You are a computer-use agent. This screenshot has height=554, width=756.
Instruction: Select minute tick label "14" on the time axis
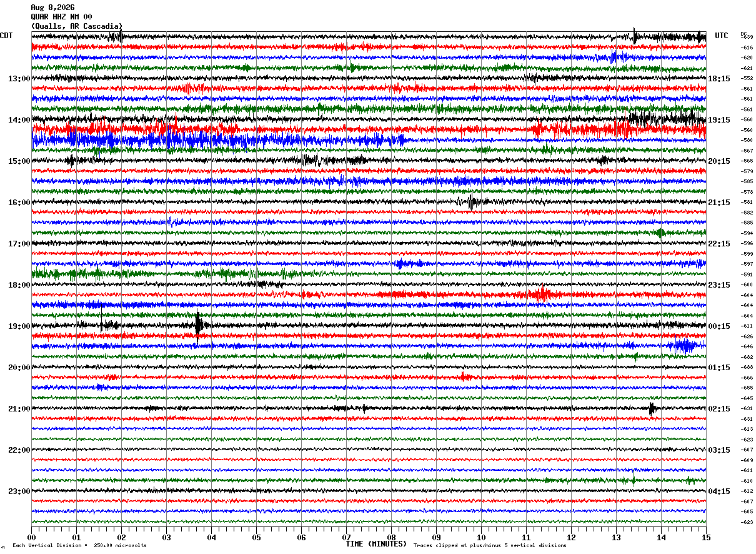click(x=661, y=537)
